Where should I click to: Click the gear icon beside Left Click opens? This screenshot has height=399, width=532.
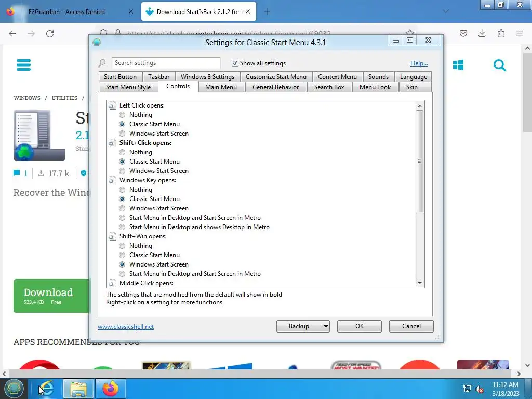tap(112, 105)
